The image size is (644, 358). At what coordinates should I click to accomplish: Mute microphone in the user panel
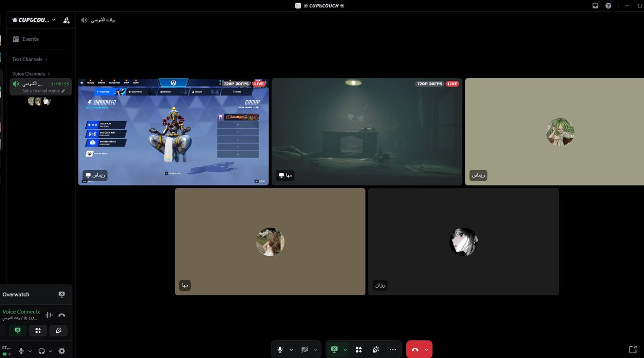tap(21, 351)
